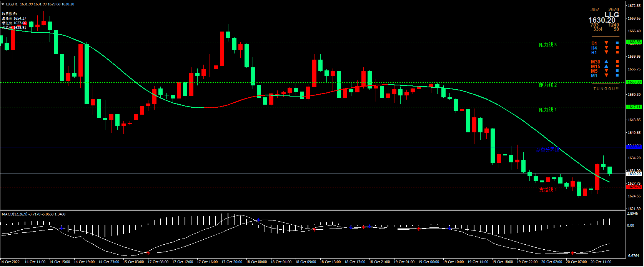Click the orange square in the M15 row
The width and height of the screenshot is (644, 267).
pos(617,66)
